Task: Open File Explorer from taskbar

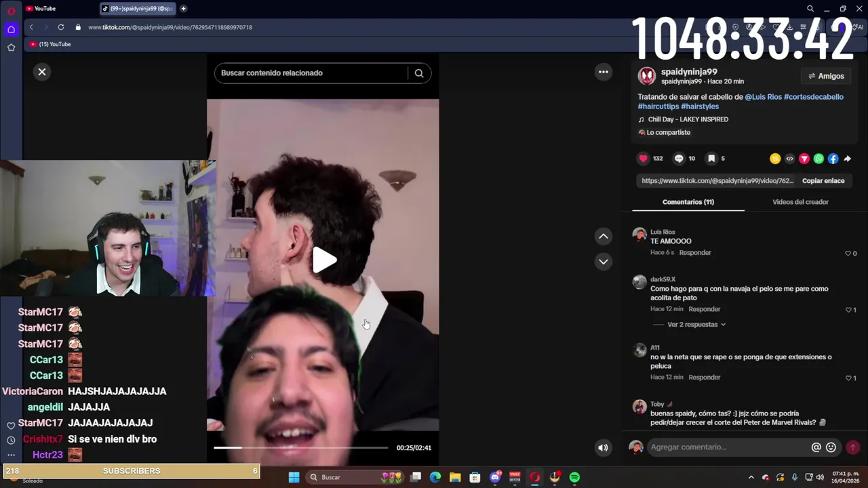Action: point(455,477)
